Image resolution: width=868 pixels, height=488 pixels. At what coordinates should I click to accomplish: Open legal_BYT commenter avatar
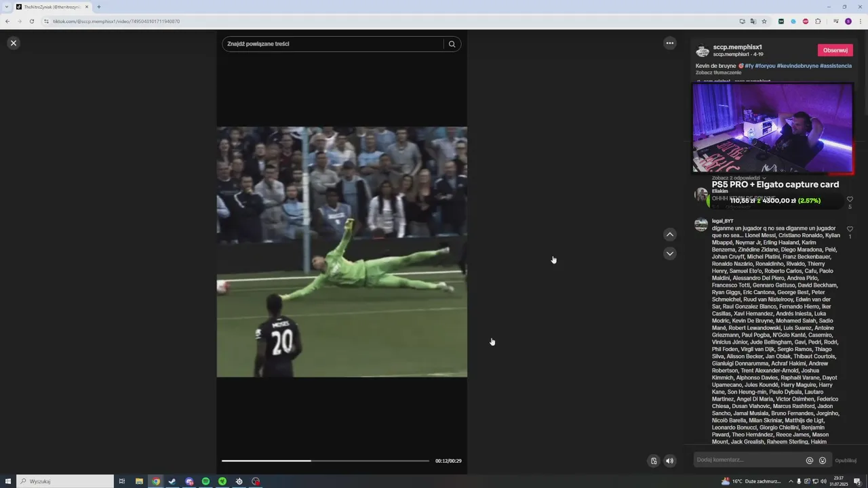point(701,224)
